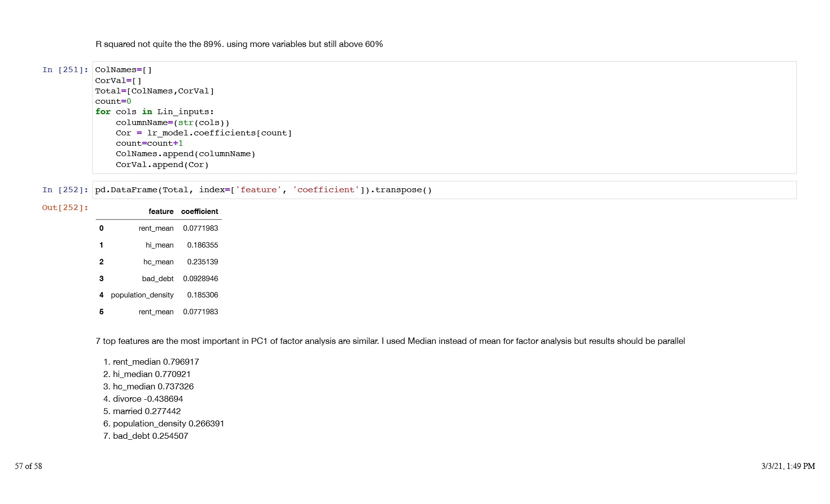Click row index 5 in the dataframe

tap(101, 312)
